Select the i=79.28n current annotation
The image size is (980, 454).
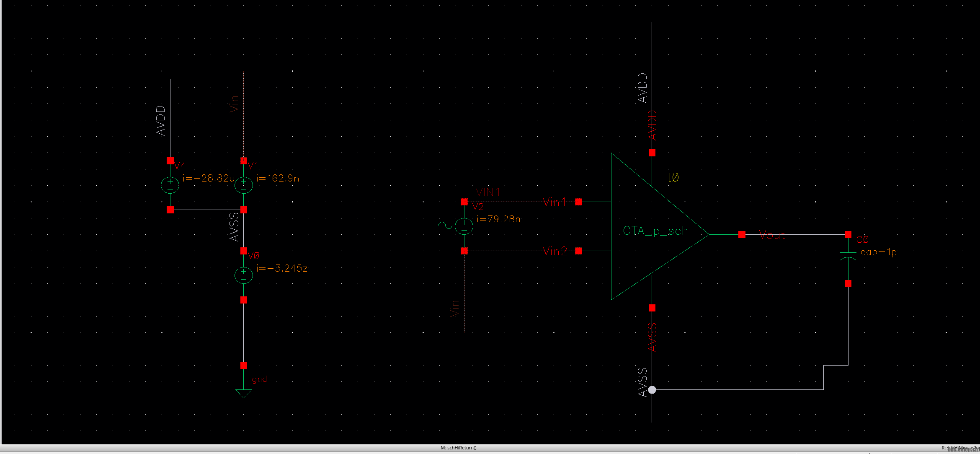click(x=498, y=219)
